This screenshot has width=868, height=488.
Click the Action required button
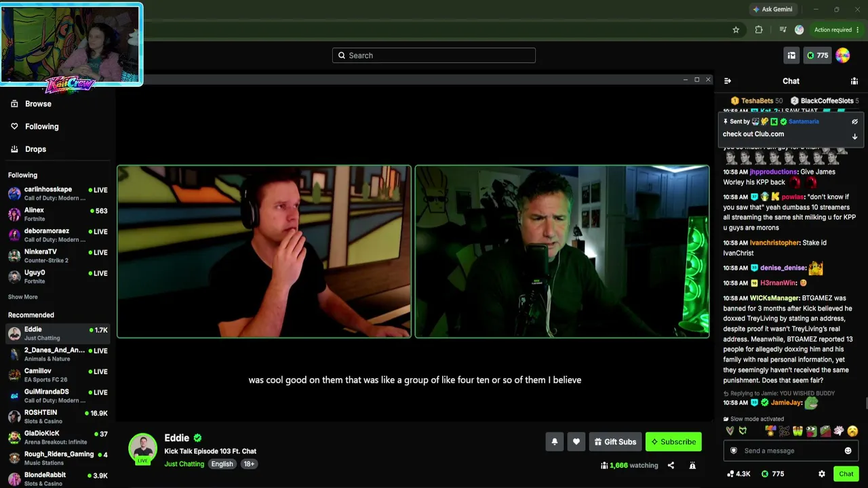click(x=837, y=30)
